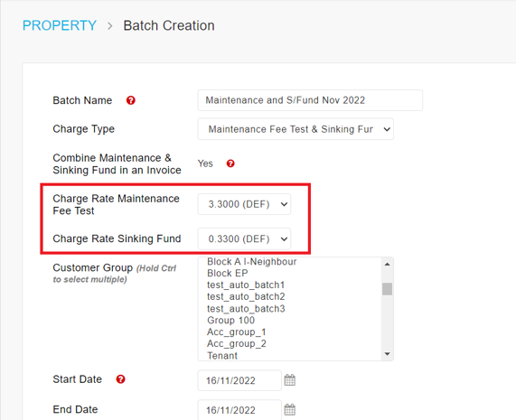Click the Start Date help icon
Screen dimensions: 516x420
pyautogui.click(x=120, y=379)
